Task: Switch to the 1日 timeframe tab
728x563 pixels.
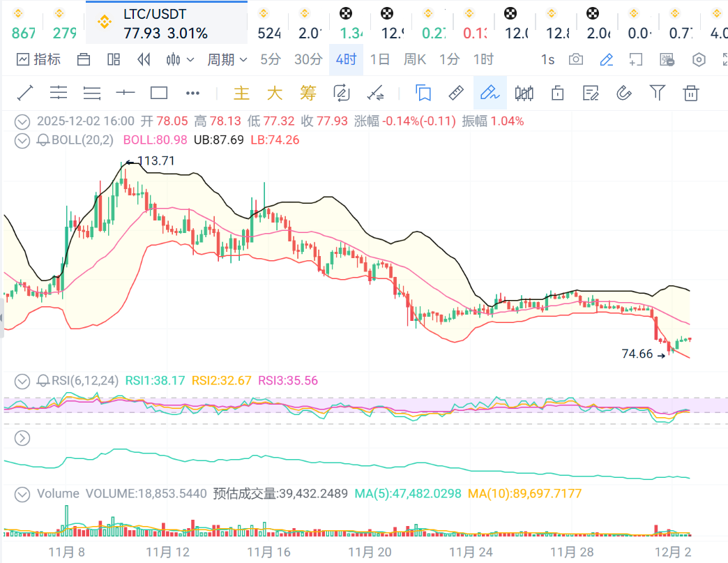Action: click(x=380, y=60)
